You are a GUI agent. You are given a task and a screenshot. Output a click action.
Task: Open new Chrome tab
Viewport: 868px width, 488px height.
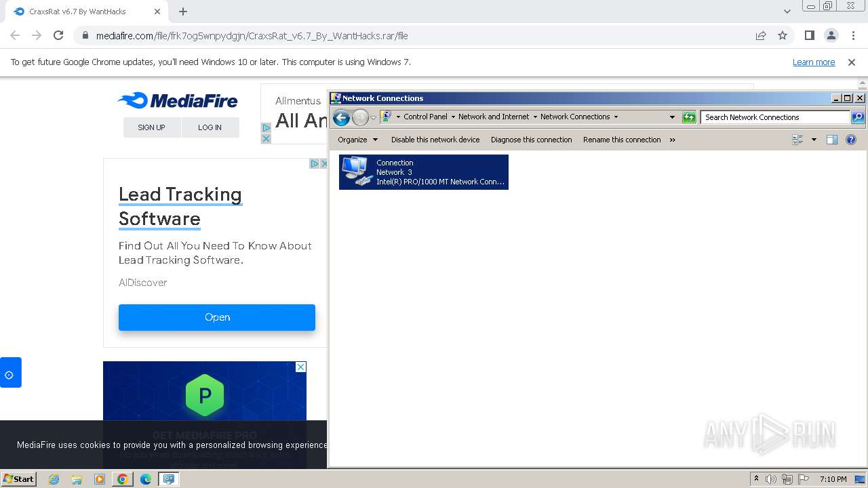coord(183,12)
